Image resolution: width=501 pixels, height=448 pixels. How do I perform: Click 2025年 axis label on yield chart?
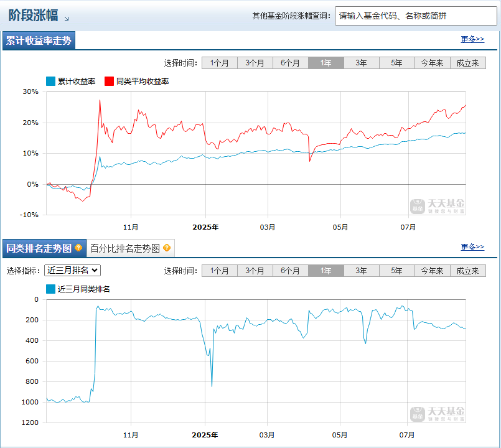[205, 227]
